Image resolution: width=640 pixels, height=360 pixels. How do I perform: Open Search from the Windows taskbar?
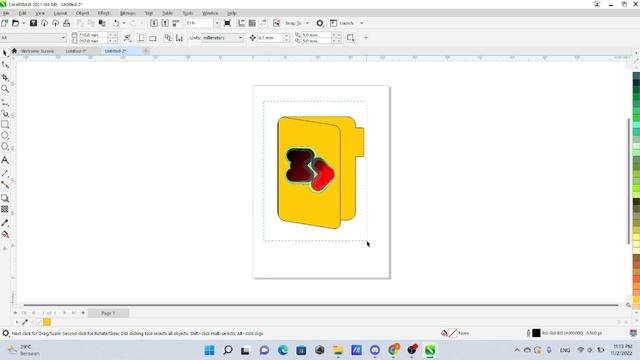pos(228,350)
